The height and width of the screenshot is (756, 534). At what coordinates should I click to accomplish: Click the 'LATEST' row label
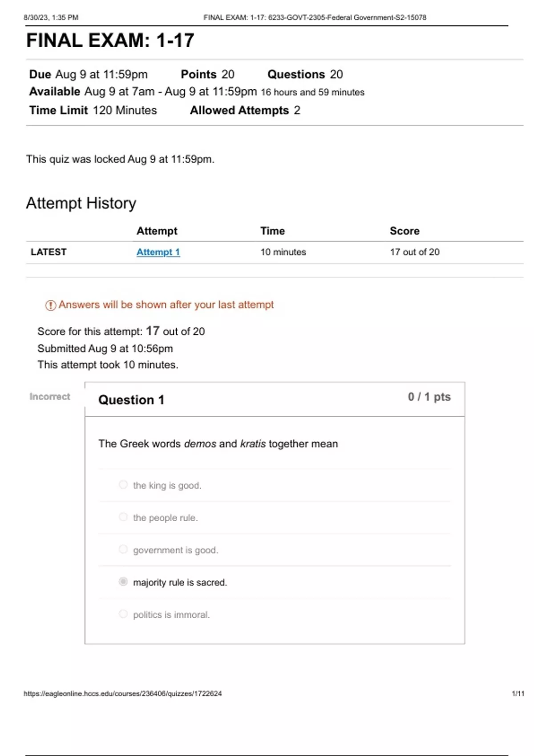pos(49,252)
